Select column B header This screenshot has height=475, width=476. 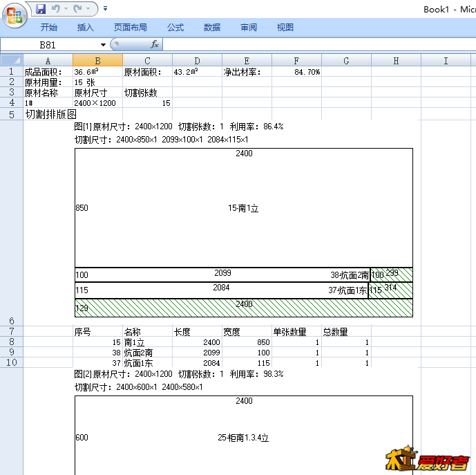point(97,60)
